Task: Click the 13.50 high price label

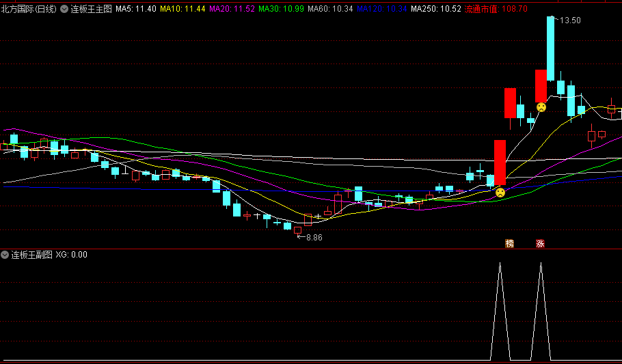Action: coord(570,20)
